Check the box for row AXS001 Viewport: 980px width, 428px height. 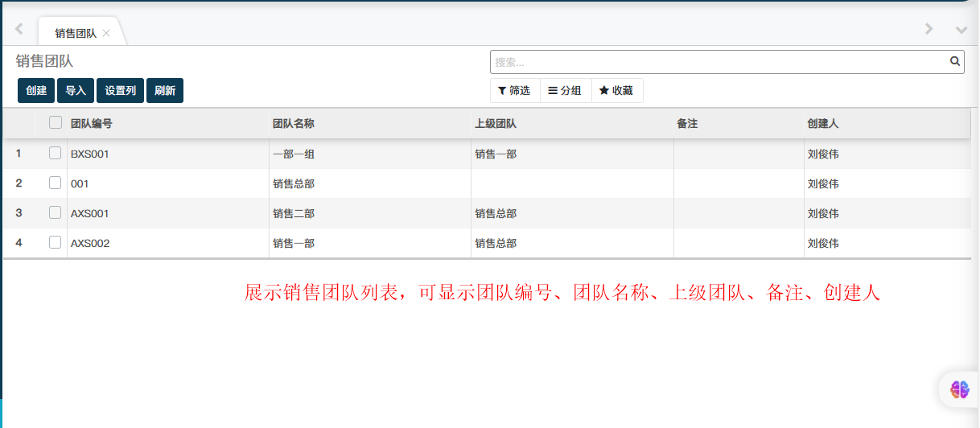click(x=56, y=213)
